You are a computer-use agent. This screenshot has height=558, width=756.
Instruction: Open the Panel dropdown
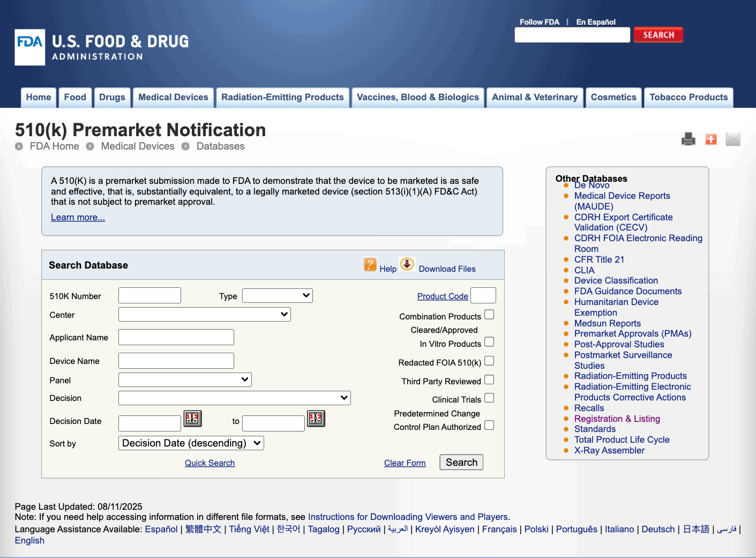(x=184, y=380)
